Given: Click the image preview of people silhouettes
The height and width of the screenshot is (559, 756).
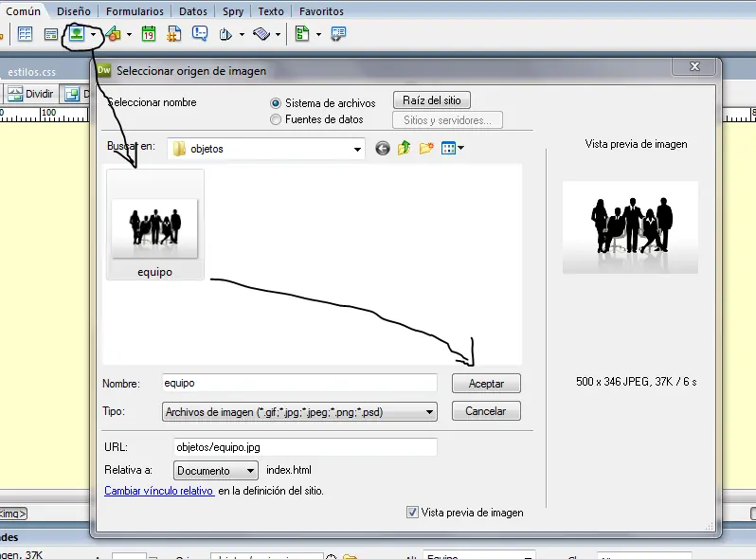Looking at the screenshot, I should point(630,227).
